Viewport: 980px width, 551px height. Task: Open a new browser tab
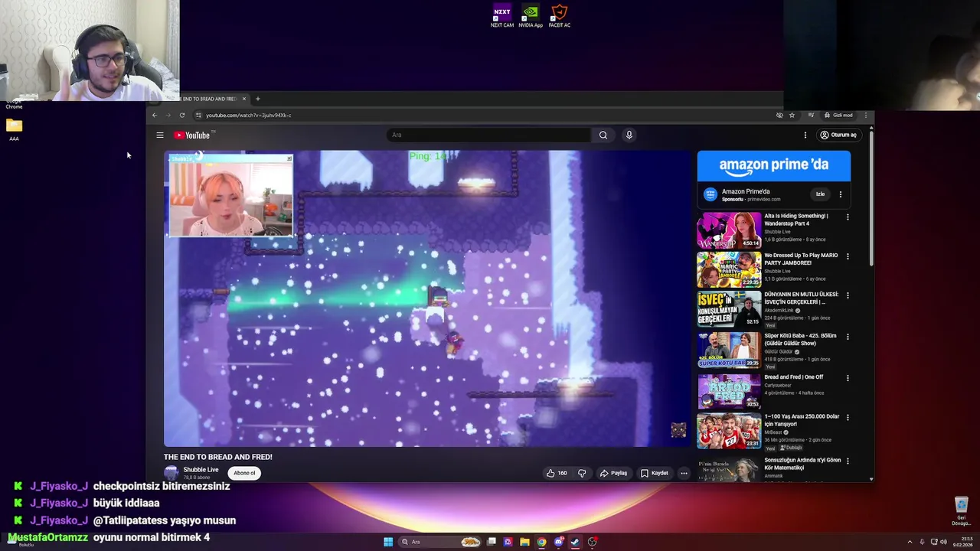[258, 99]
